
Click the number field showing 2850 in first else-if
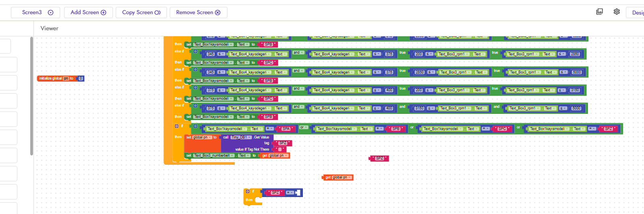click(575, 54)
